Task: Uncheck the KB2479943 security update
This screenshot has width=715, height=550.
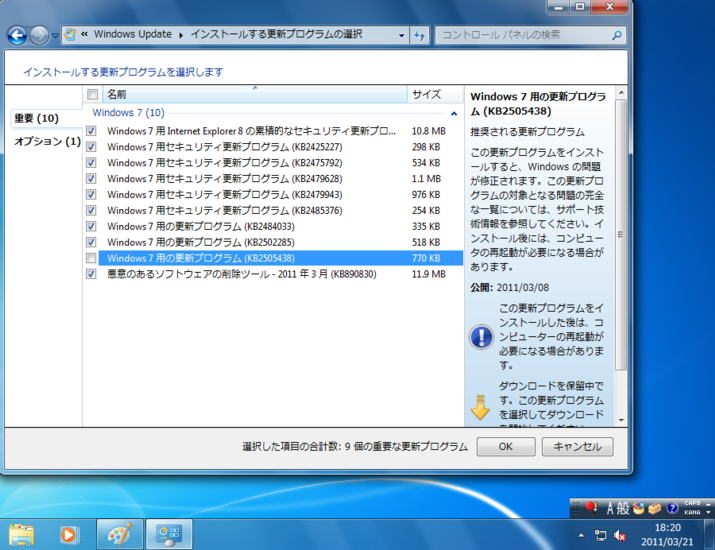Action: point(91,195)
